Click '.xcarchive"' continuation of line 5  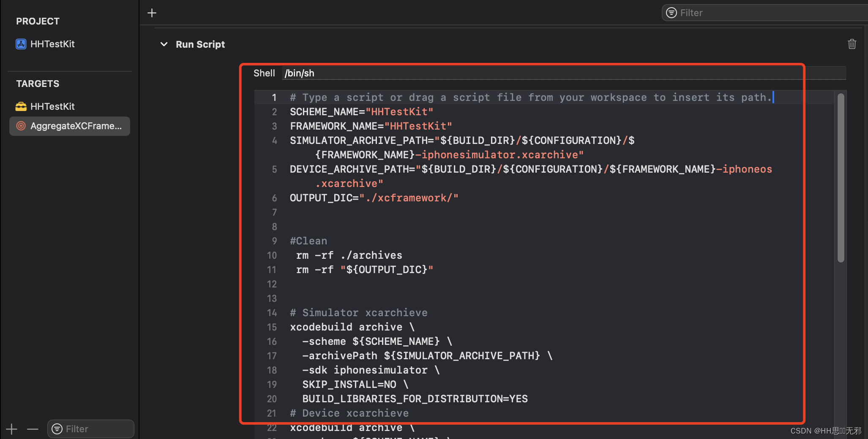click(x=349, y=184)
